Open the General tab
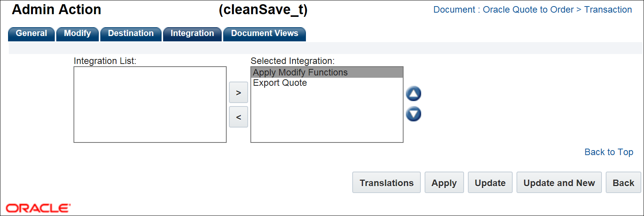644x216 pixels. coord(31,34)
